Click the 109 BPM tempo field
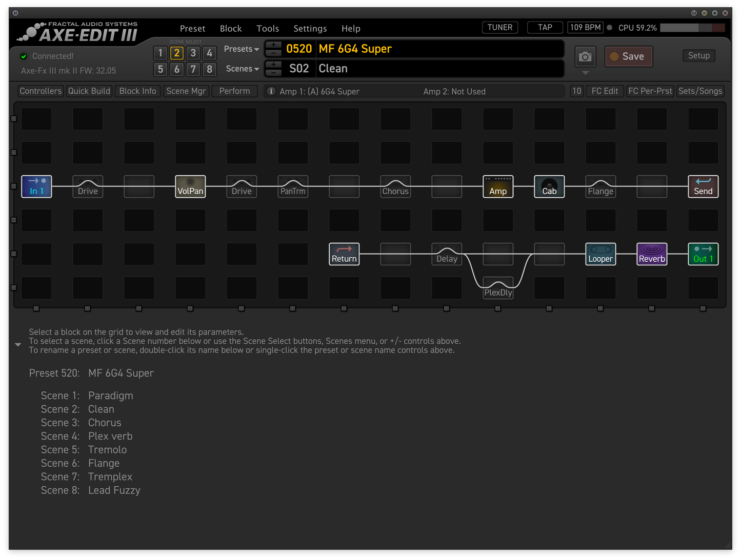The image size is (741, 560). click(x=586, y=28)
